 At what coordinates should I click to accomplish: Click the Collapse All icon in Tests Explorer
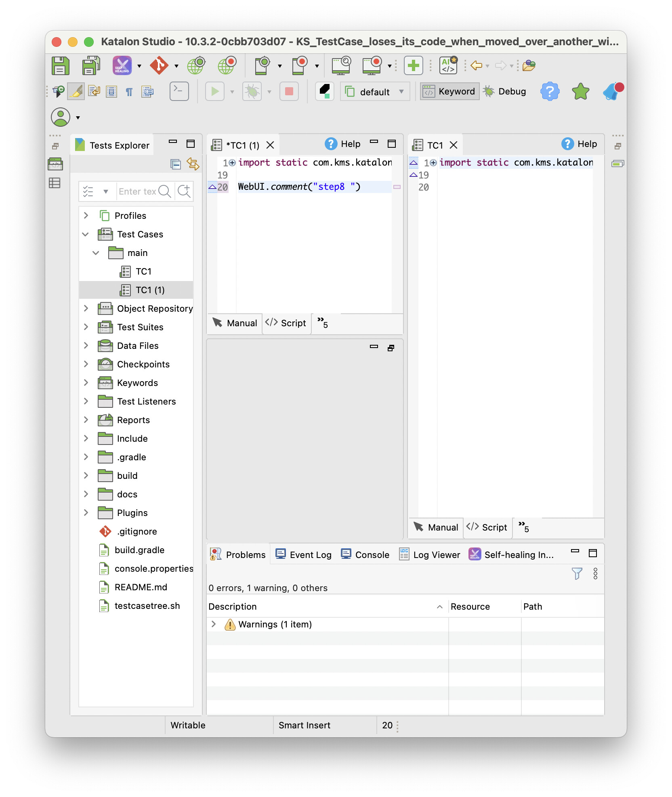point(176,164)
